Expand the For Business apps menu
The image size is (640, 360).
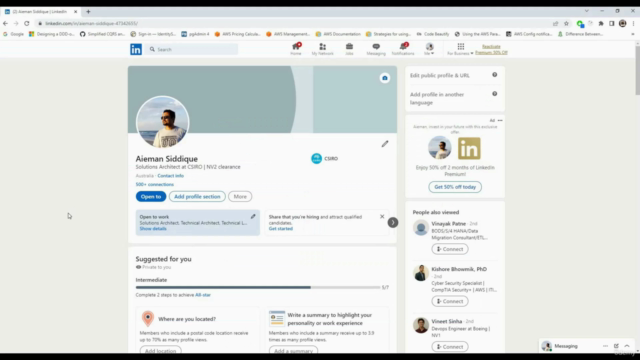[460, 49]
